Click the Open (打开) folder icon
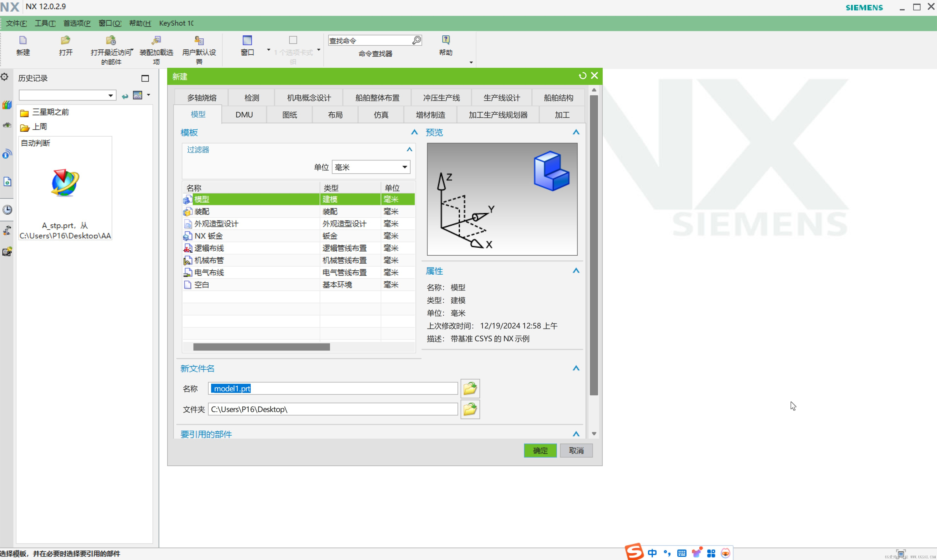 click(x=65, y=40)
